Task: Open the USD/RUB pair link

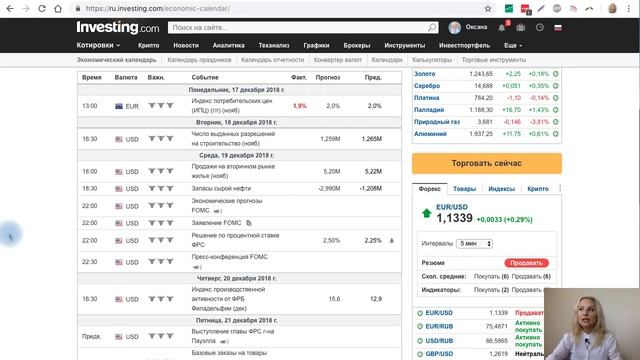Action: pyautogui.click(x=439, y=341)
